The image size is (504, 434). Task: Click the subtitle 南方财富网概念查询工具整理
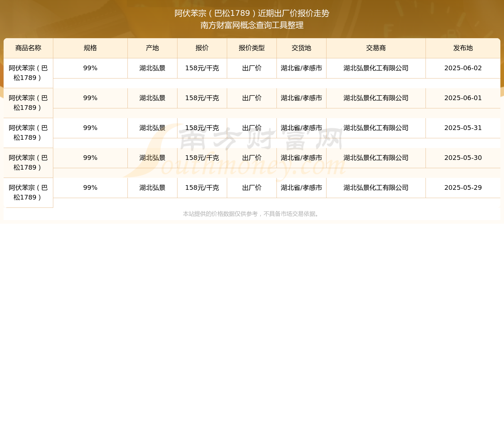[252, 25]
